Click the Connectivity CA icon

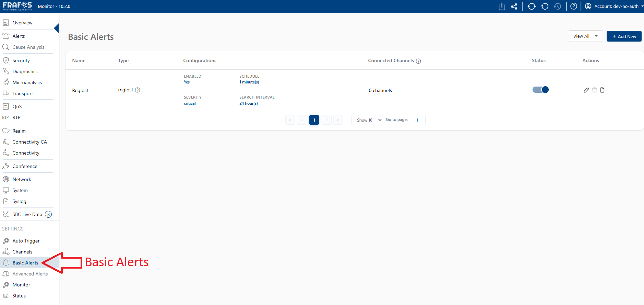pyautogui.click(x=6, y=142)
